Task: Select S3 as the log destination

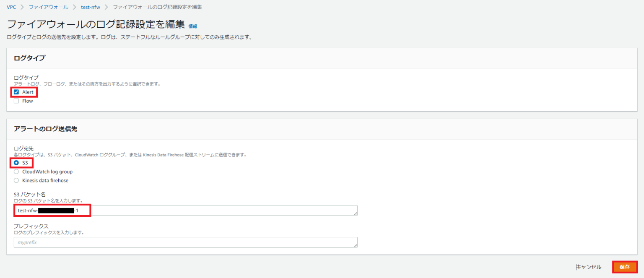Action: [x=16, y=162]
